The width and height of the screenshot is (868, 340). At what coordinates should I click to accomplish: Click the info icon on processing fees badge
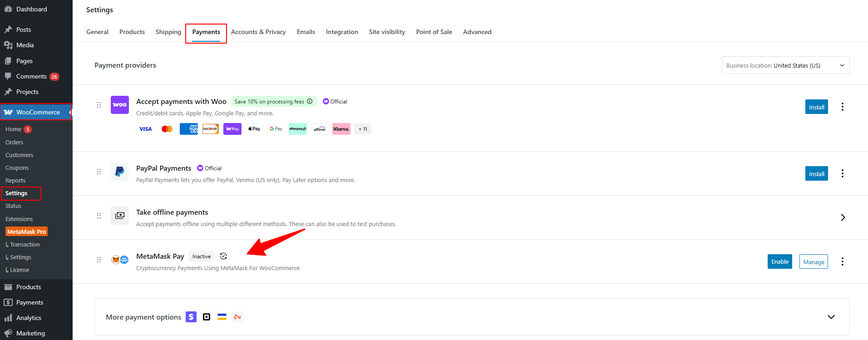[310, 101]
